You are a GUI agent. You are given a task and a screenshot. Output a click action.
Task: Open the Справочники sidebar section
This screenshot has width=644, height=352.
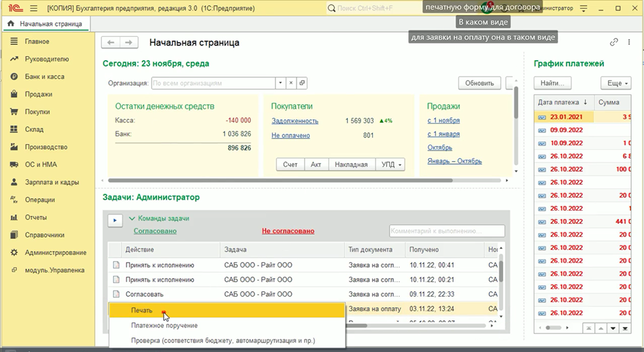[x=44, y=235]
